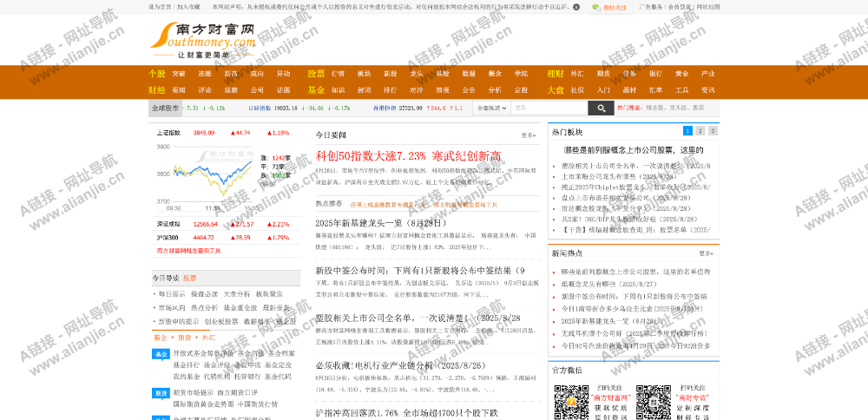Open 新股中签公布时间 article title
The height and width of the screenshot is (420, 868).
click(420, 271)
